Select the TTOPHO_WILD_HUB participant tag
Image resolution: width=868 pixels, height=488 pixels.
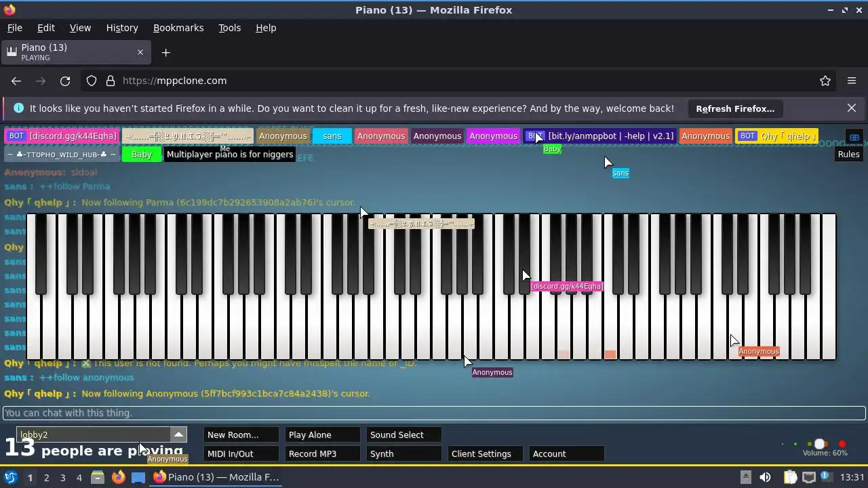62,154
